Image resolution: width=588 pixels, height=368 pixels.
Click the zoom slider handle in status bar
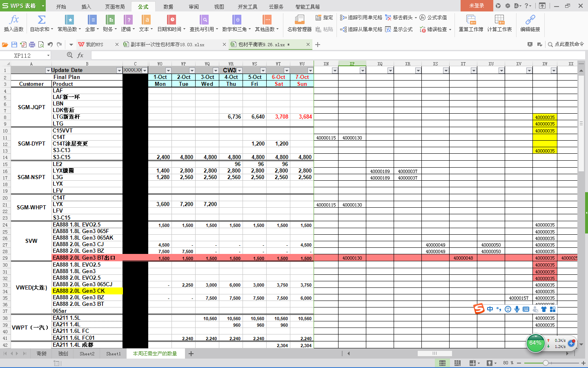coord(546,363)
